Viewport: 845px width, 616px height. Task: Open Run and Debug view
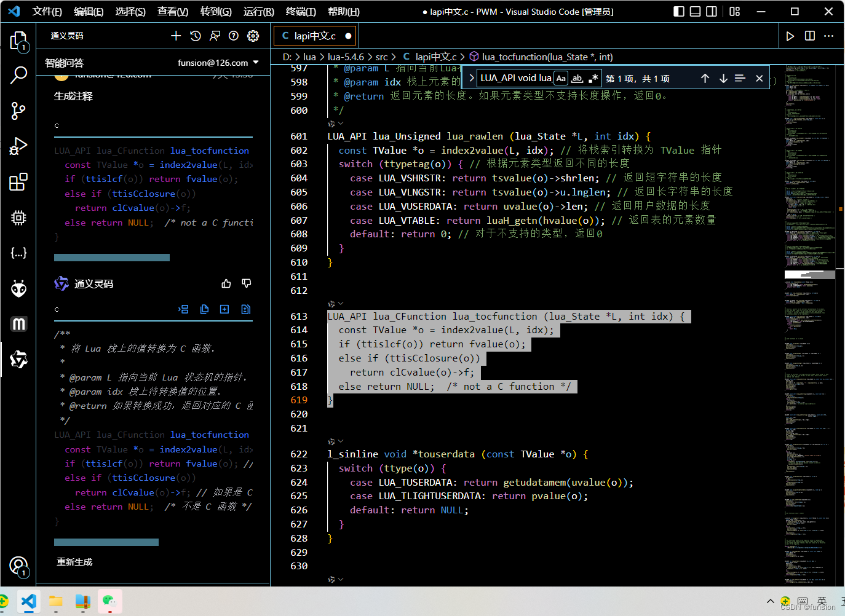18,146
